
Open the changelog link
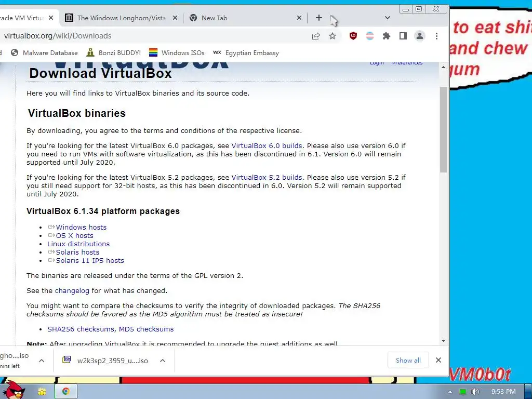72,291
